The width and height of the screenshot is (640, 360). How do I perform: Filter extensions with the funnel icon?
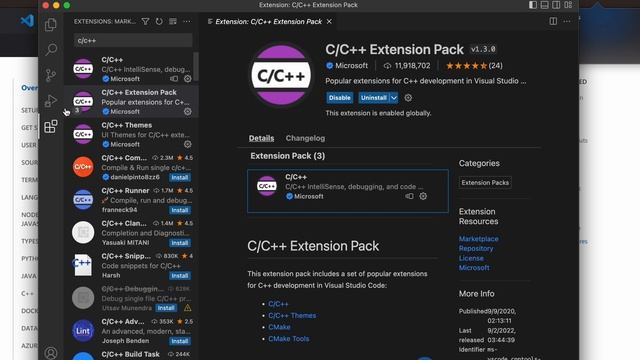click(145, 22)
